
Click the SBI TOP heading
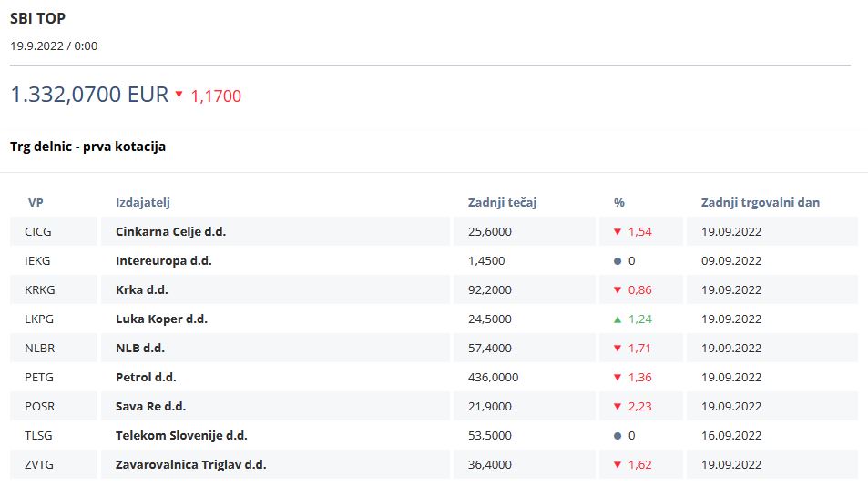37,18
